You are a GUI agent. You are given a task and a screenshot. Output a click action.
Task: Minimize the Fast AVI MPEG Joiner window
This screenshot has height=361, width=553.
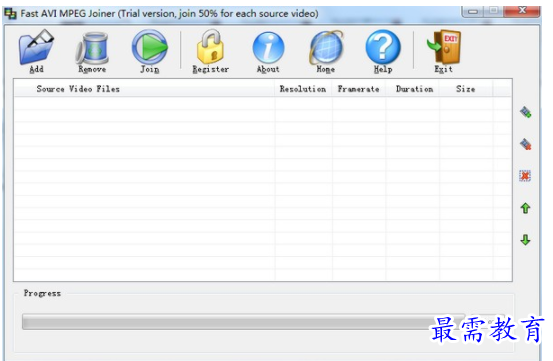[x=473, y=11]
